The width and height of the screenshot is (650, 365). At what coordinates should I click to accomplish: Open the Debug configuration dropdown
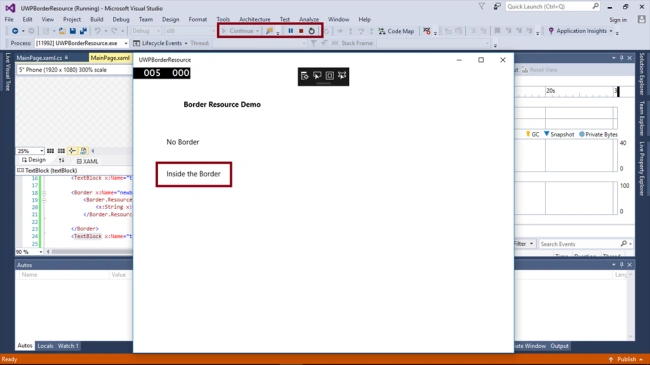158,31
